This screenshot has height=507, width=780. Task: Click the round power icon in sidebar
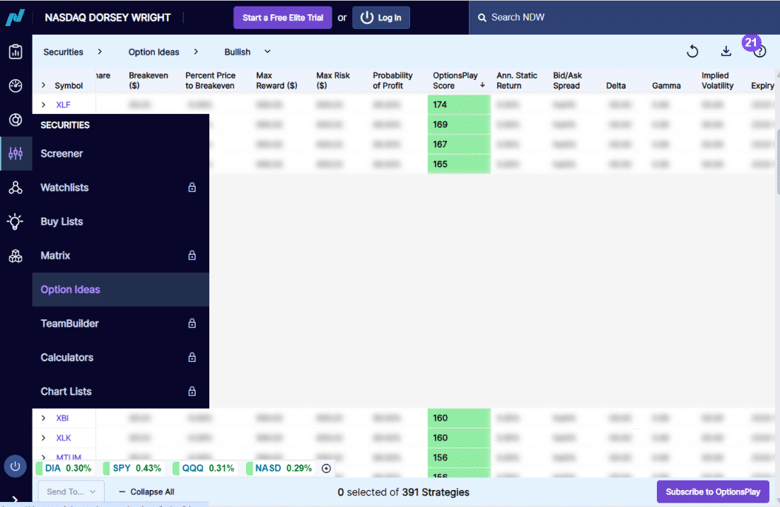(x=15, y=466)
